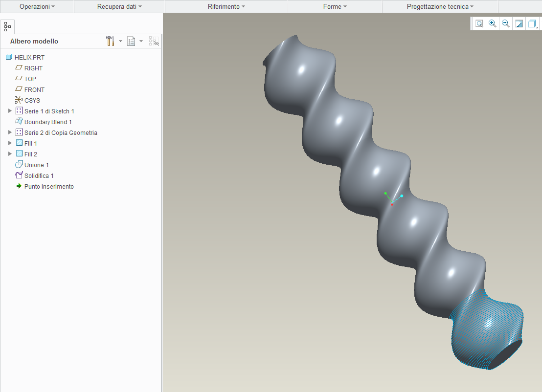Click the RIGHT datum plane icon
542x392 pixels.
[19, 67]
